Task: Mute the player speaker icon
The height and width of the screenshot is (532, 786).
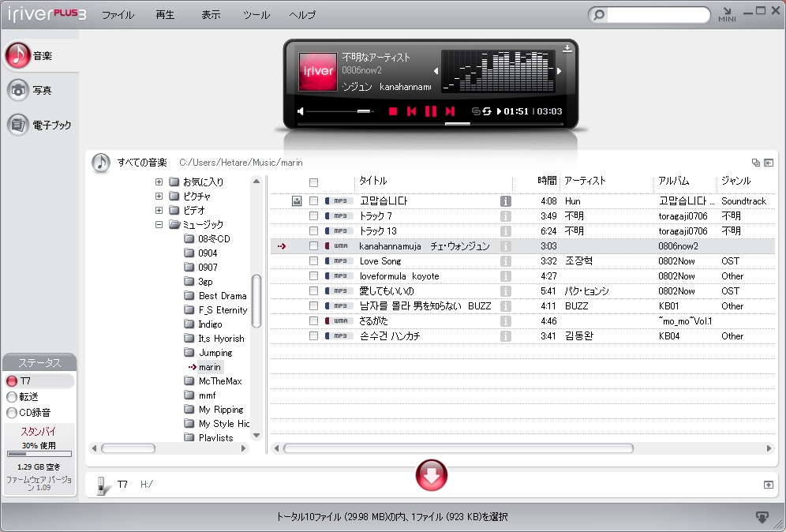Action: 300,111
